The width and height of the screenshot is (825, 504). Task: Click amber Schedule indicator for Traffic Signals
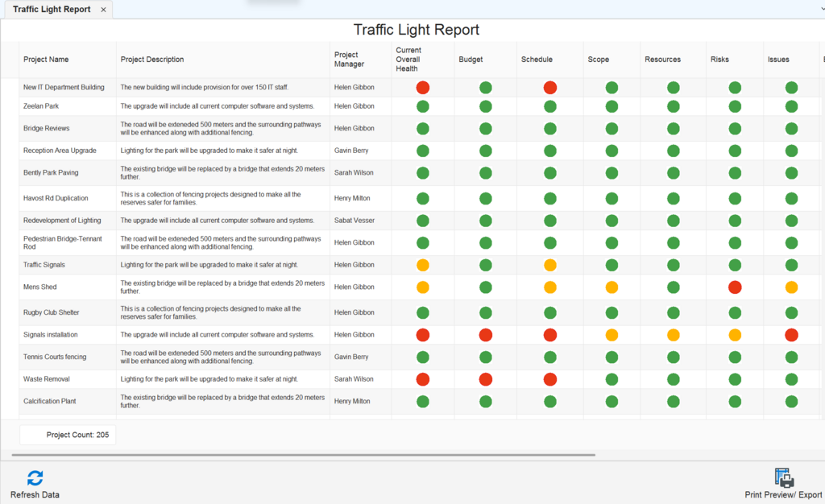(550, 265)
